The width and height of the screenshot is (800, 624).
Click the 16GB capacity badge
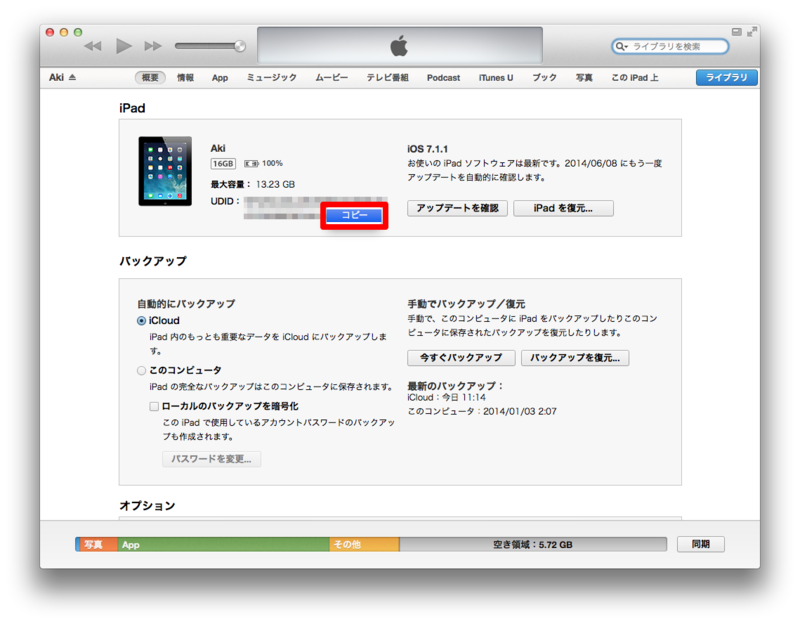point(223,164)
